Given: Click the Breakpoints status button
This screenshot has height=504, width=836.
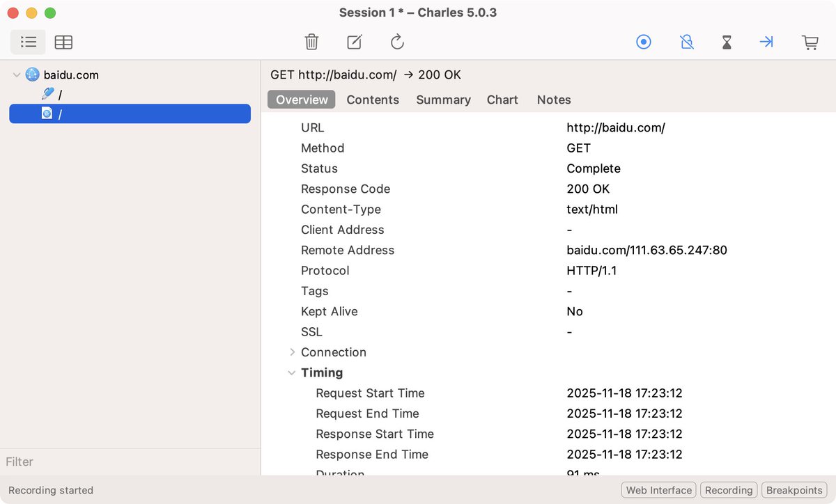Looking at the screenshot, I should pos(794,490).
